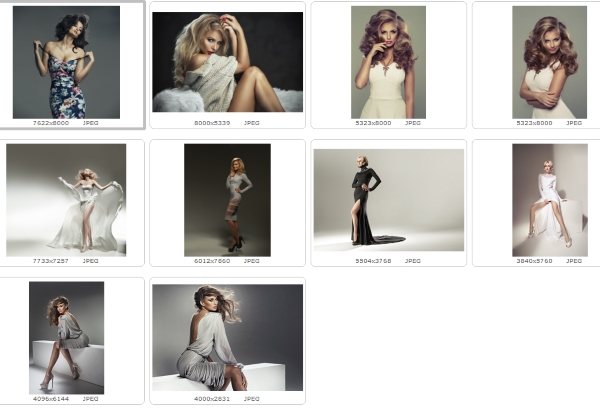Click JPEG label beside 4096x6144
This screenshot has height=409, width=600.
coord(90,398)
